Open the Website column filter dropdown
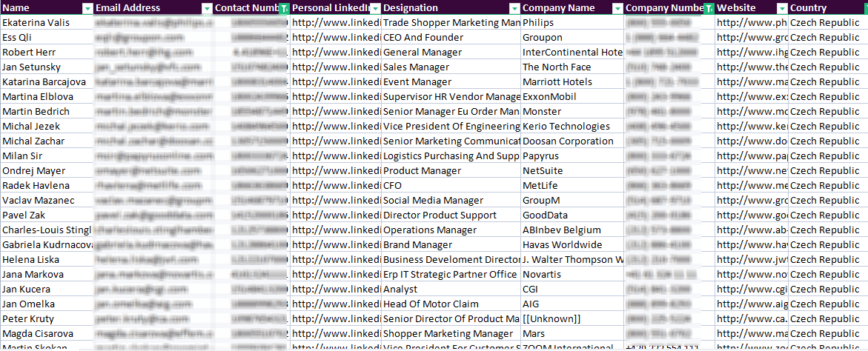The width and height of the screenshot is (868, 351). pos(781,8)
